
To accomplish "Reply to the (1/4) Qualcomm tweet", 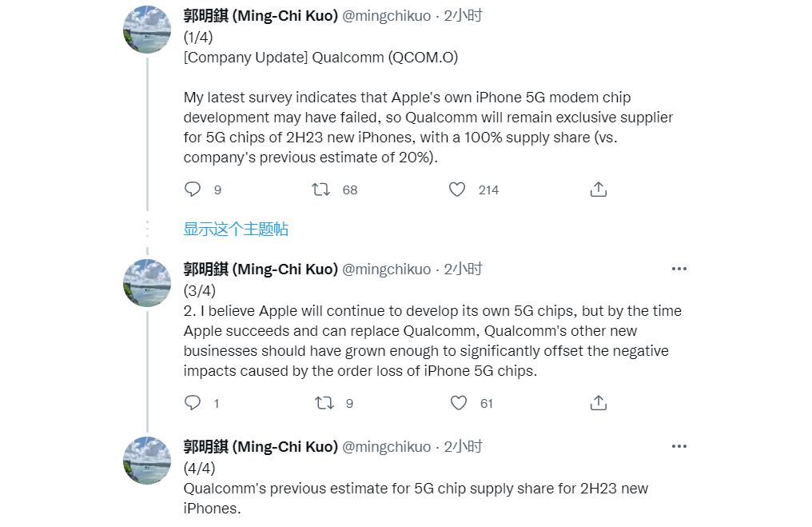I will coord(193,190).
